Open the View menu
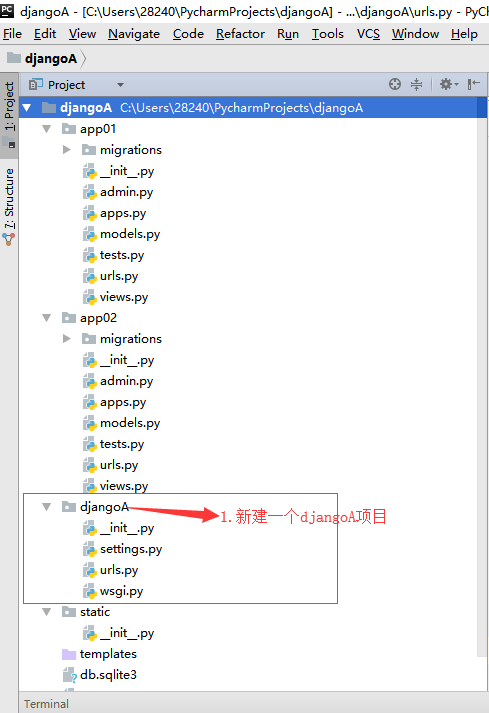Image resolution: width=489 pixels, height=713 pixels. point(82,34)
